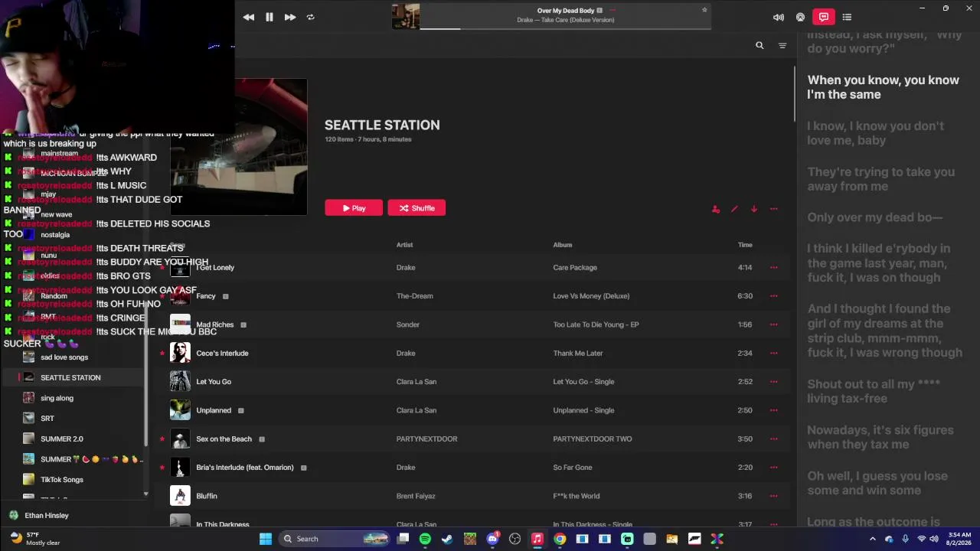Open more options for Bluffin

[x=773, y=496]
